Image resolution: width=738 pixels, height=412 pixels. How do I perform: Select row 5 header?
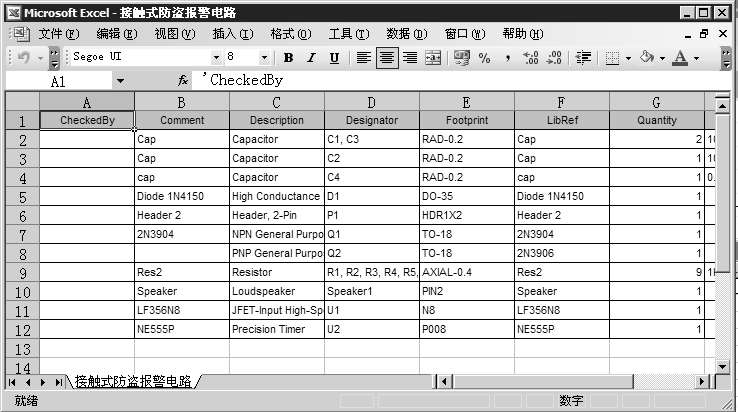coord(23,196)
